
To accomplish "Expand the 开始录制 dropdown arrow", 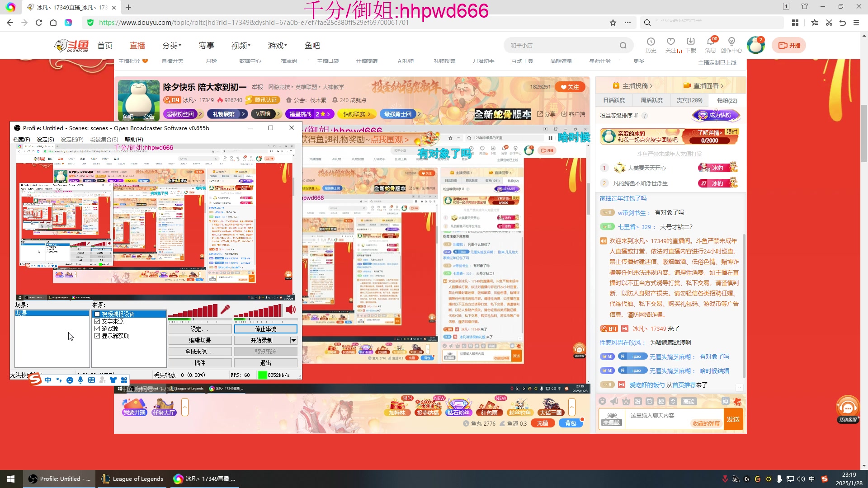I will pyautogui.click(x=293, y=340).
